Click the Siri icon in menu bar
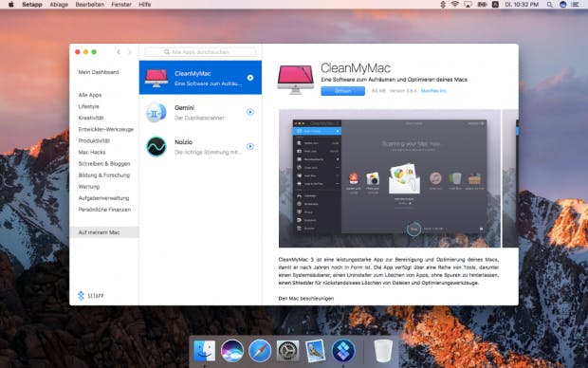The image size is (588, 368). click(563, 5)
